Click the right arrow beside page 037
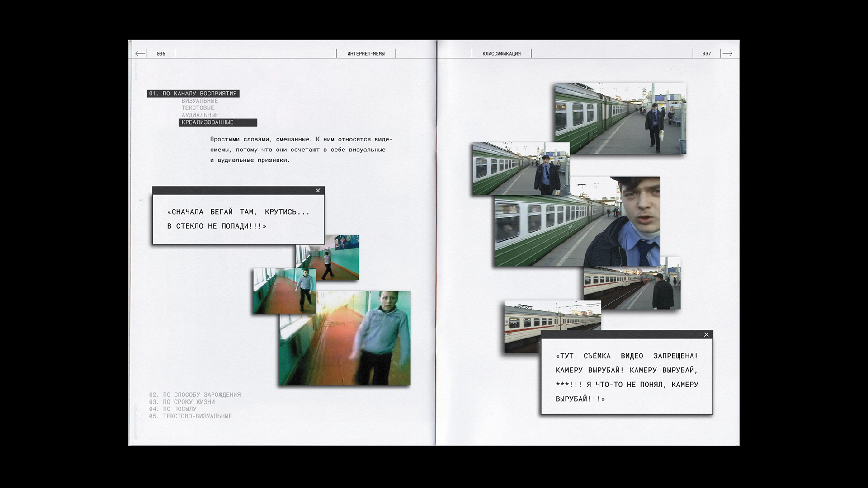 [727, 54]
